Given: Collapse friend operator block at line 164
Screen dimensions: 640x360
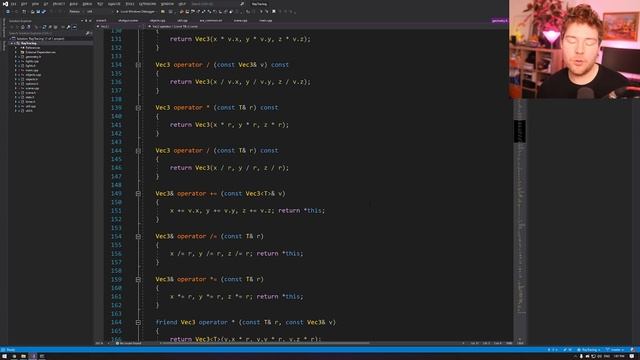Looking at the screenshot, I should coord(138,322).
